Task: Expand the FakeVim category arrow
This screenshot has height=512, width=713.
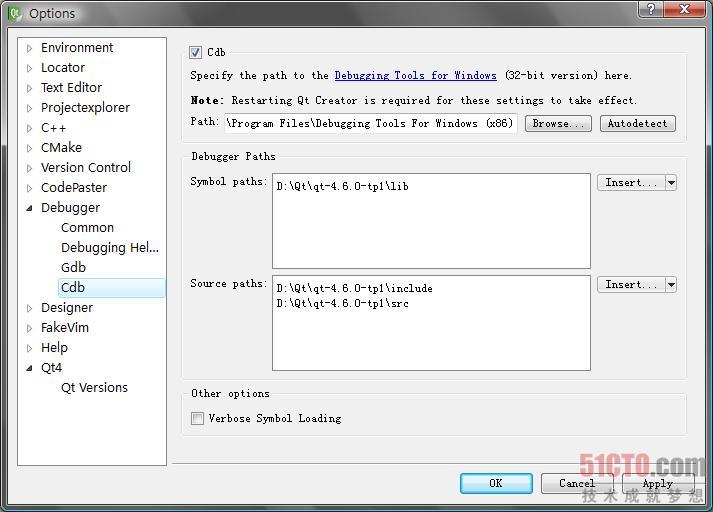Action: coord(30,328)
